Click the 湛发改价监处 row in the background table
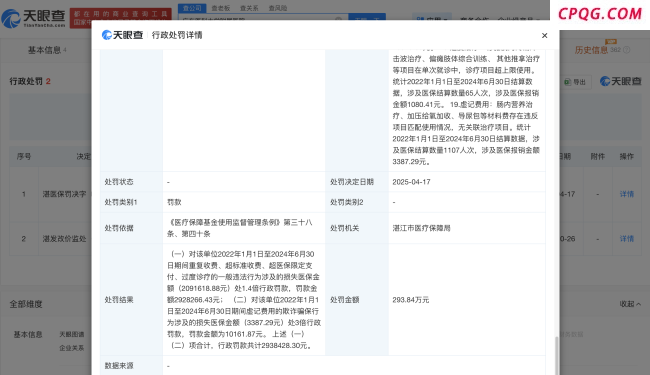 (x=64, y=239)
